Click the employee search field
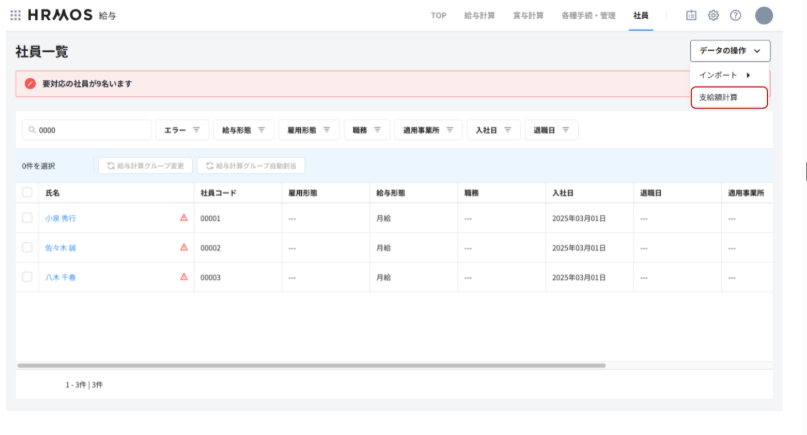This screenshot has width=807, height=435. click(x=86, y=130)
